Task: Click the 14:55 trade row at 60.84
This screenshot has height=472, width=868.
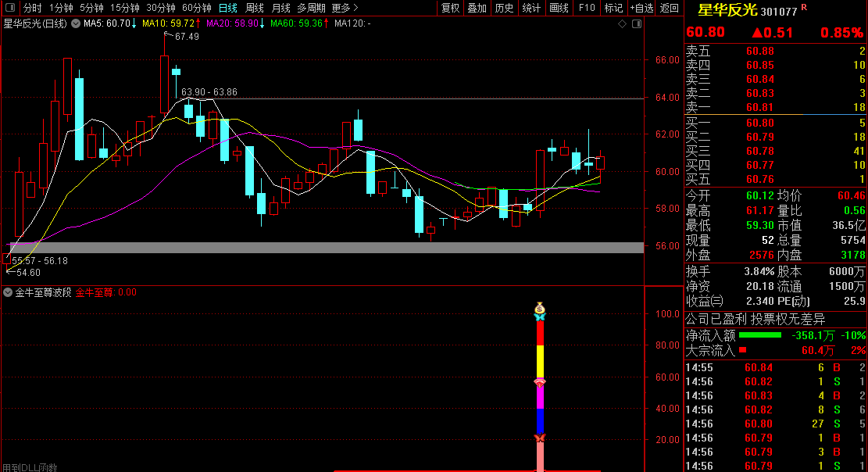Action: point(776,367)
